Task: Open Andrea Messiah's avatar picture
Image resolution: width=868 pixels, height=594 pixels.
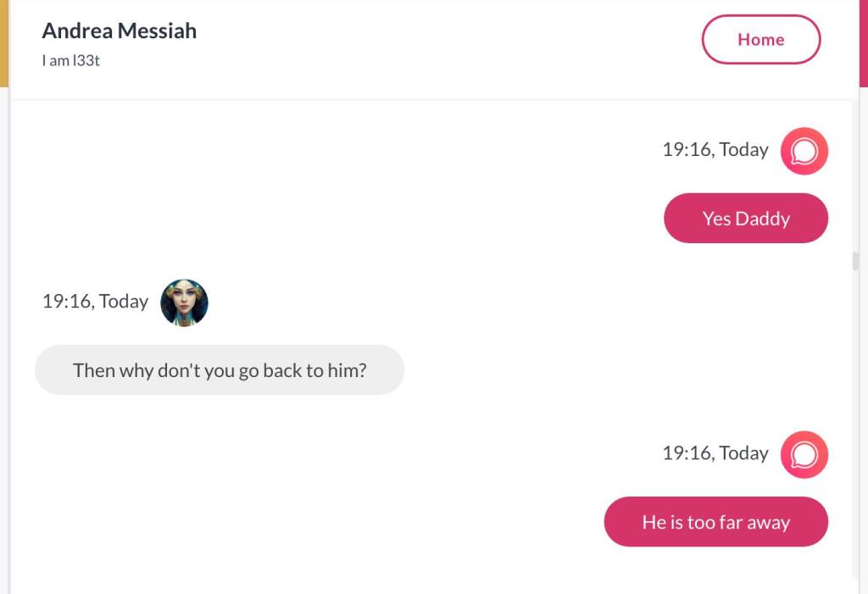Action: [x=184, y=303]
